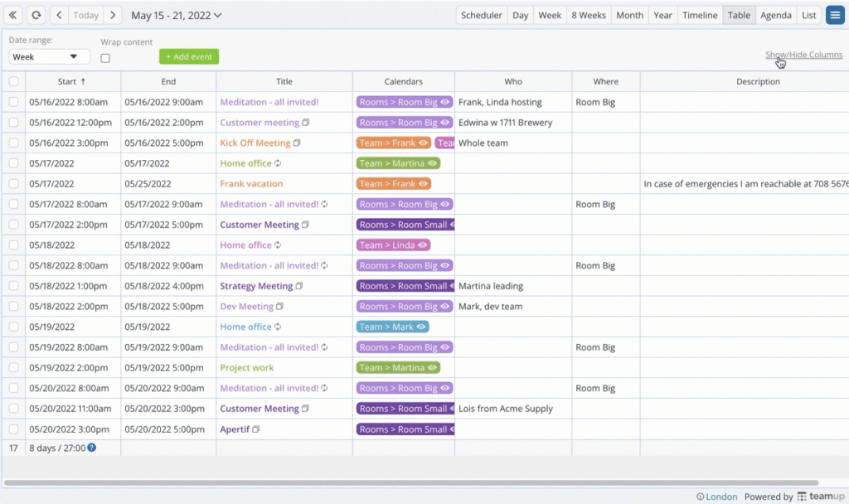This screenshot has width=849, height=504.
Task: Click copy icon next to Kick Off Meeting
Action: (297, 143)
